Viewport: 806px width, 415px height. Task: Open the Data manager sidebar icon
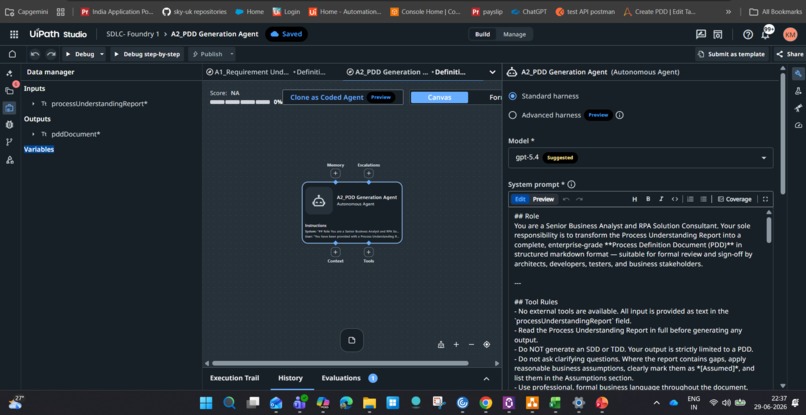pyautogui.click(x=9, y=107)
